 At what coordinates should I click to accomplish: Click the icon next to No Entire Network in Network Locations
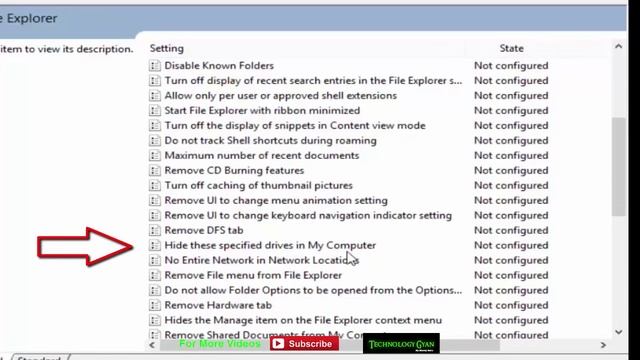(155, 260)
